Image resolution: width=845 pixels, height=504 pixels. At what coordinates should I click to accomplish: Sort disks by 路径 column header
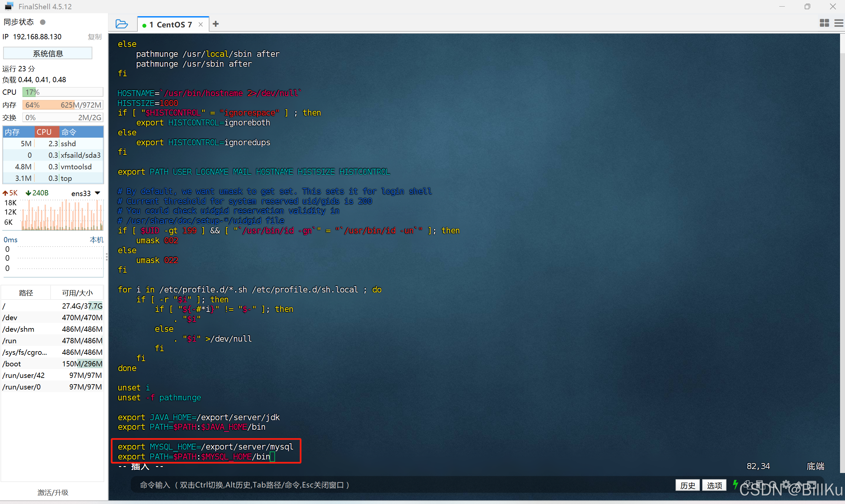point(26,293)
